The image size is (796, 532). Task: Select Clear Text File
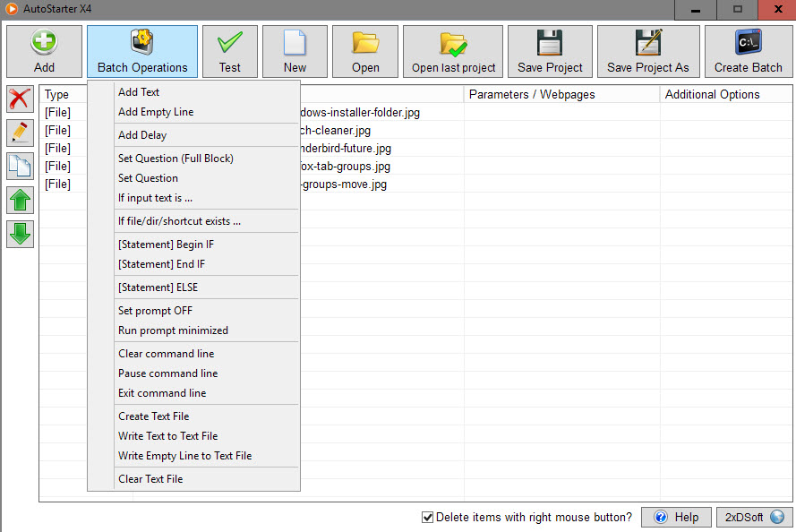193,479
